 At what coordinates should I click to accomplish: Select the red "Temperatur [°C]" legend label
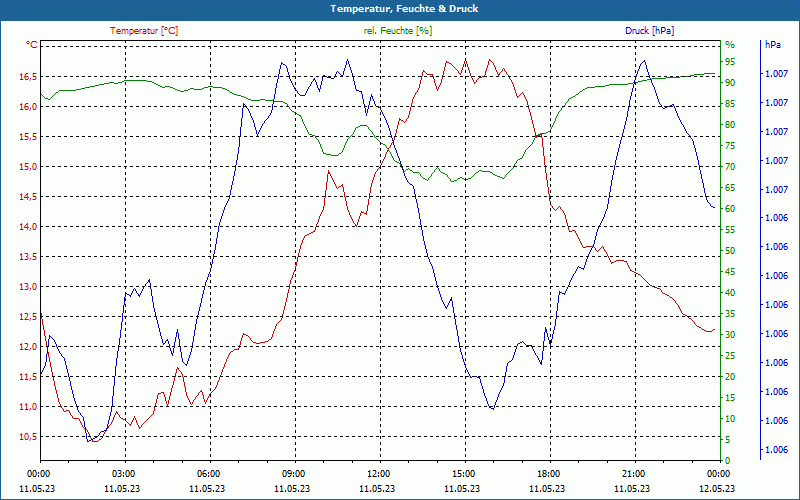[144, 31]
